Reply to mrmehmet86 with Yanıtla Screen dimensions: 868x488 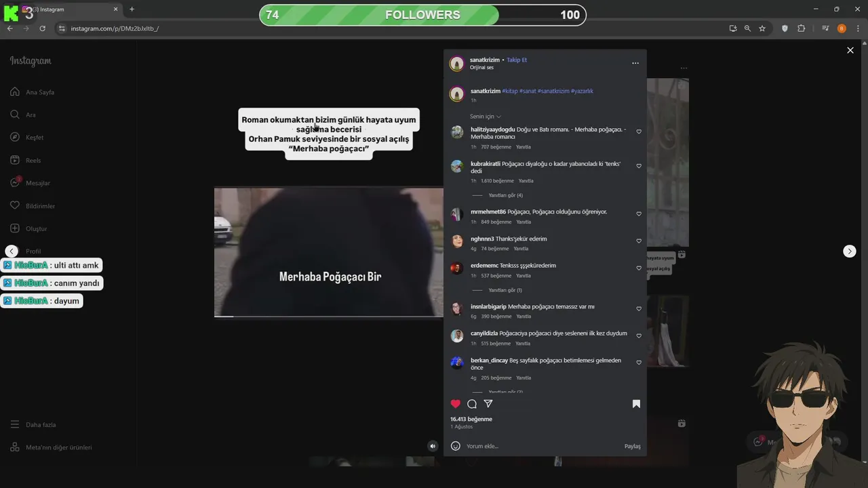click(x=524, y=222)
